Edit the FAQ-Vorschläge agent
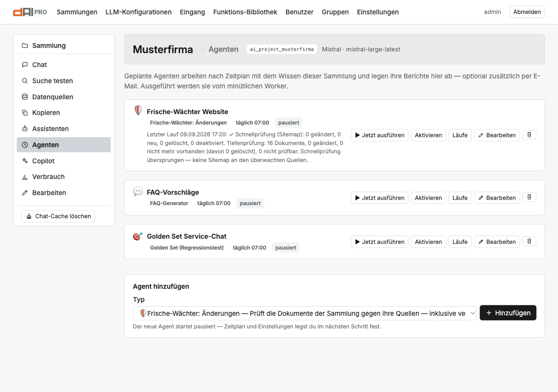The width and height of the screenshot is (558, 392). 497,198
